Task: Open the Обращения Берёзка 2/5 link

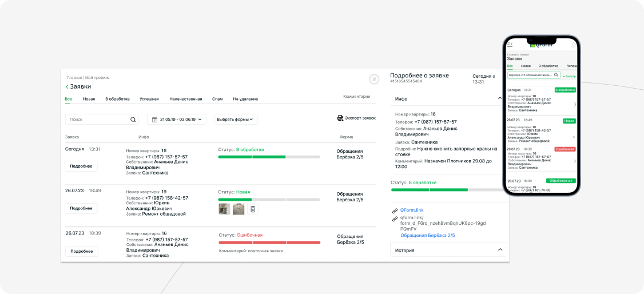Action: (x=428, y=236)
